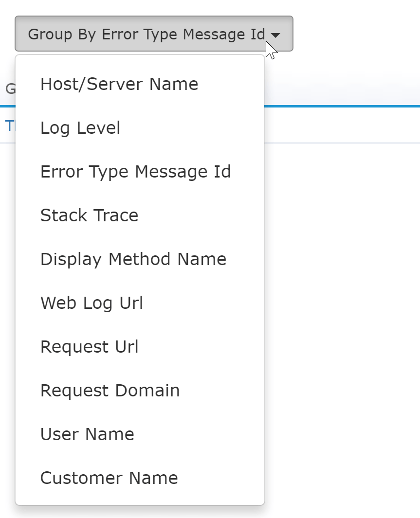420x518 pixels.
Task: Click empty white page area to dismiss menu
Action: pyautogui.click(x=342, y=297)
